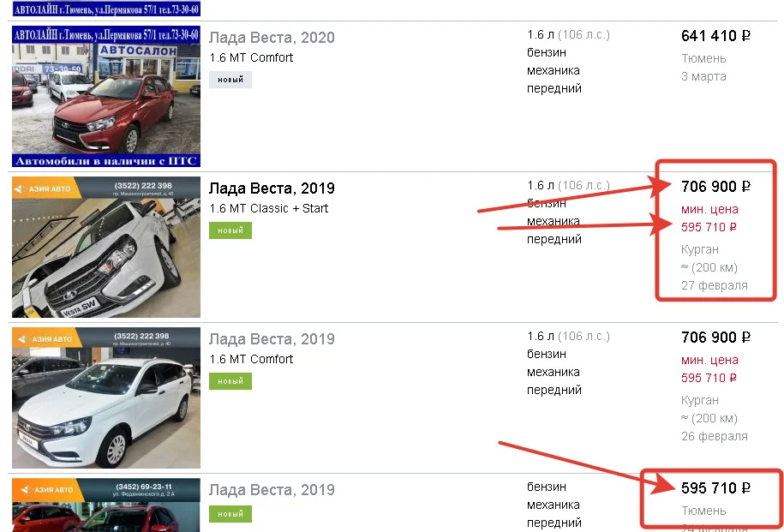
Task: Open the white Vesta SW photo
Action: coord(105,247)
